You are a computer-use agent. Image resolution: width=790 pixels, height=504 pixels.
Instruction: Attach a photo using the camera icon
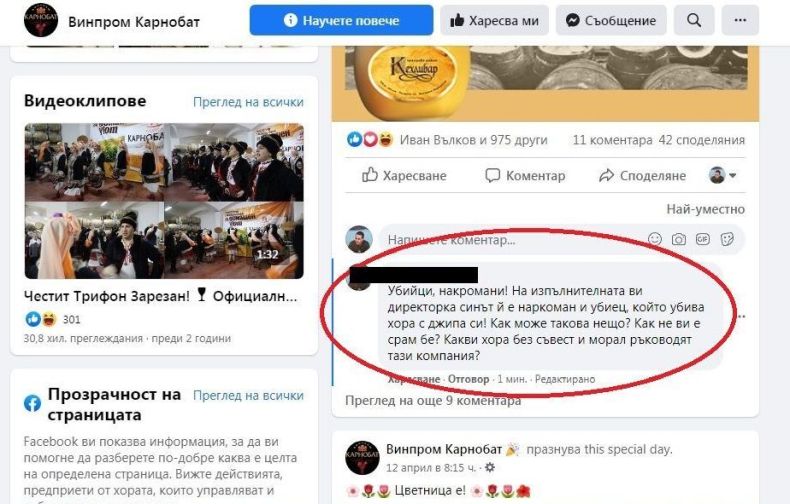679,239
